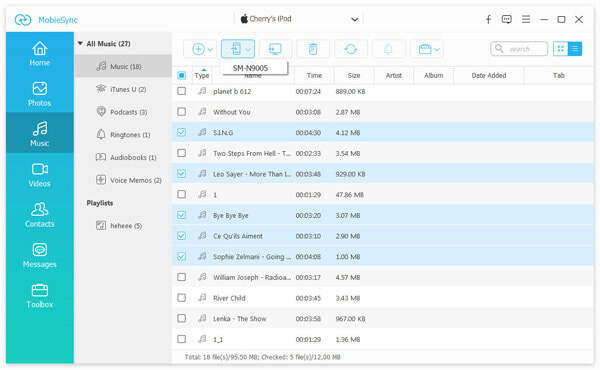Go to Photos in the sidebar
Screen dimensions: 600x370
coord(40,94)
